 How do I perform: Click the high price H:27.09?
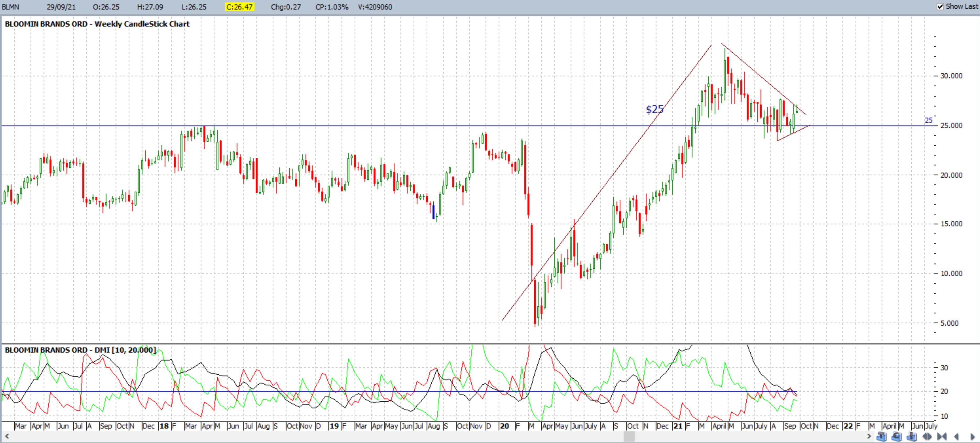coord(150,7)
